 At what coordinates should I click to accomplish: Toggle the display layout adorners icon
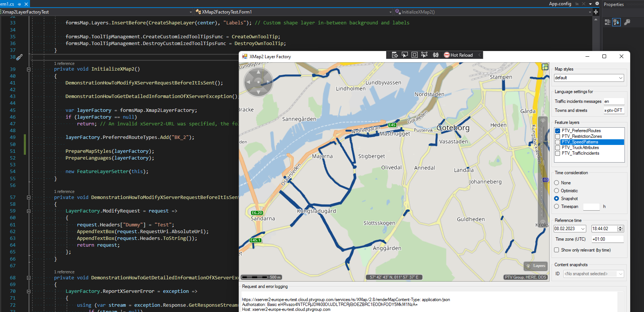pos(414,55)
